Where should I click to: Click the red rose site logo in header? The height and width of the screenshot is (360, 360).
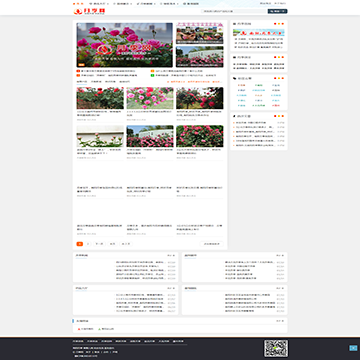pyautogui.click(x=89, y=12)
